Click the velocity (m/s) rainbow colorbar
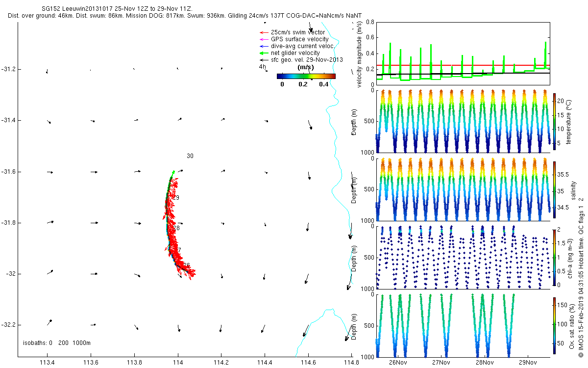This screenshot has height=368, width=588. (x=306, y=76)
